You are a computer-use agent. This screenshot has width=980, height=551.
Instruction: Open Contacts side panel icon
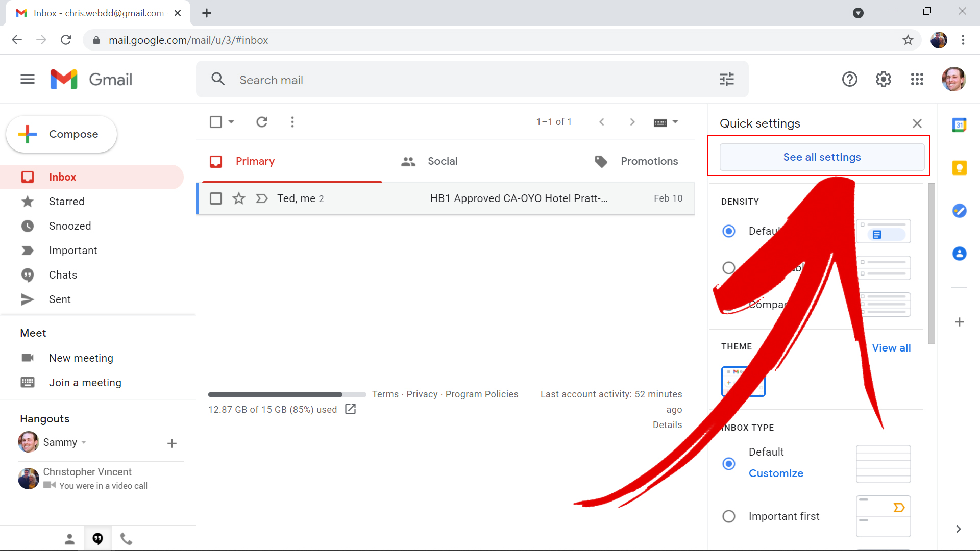coord(959,254)
